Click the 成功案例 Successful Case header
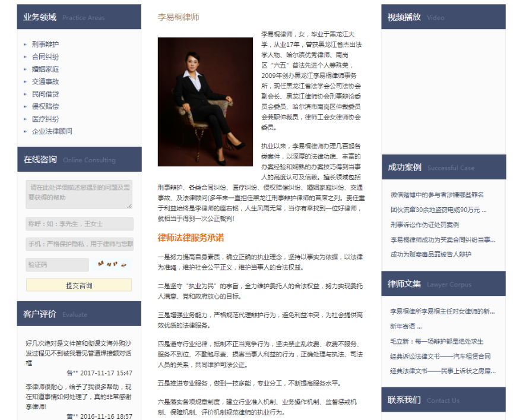This screenshot has height=420, width=529. click(x=444, y=167)
